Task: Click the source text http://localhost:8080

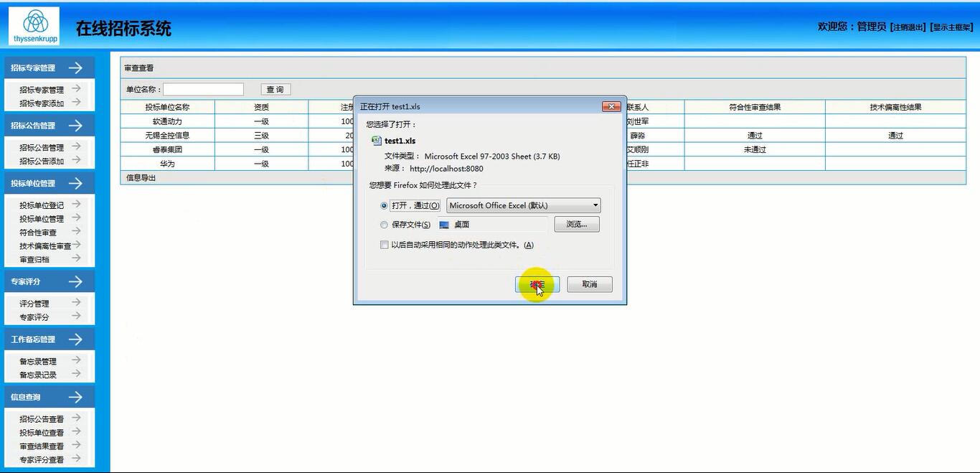Action: (x=446, y=169)
